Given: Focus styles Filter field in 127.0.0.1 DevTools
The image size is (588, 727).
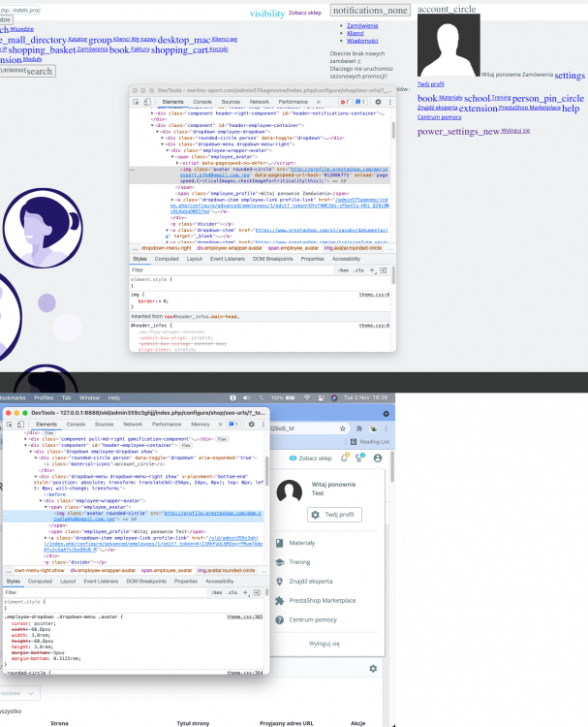Looking at the screenshot, I should tap(106, 592).
